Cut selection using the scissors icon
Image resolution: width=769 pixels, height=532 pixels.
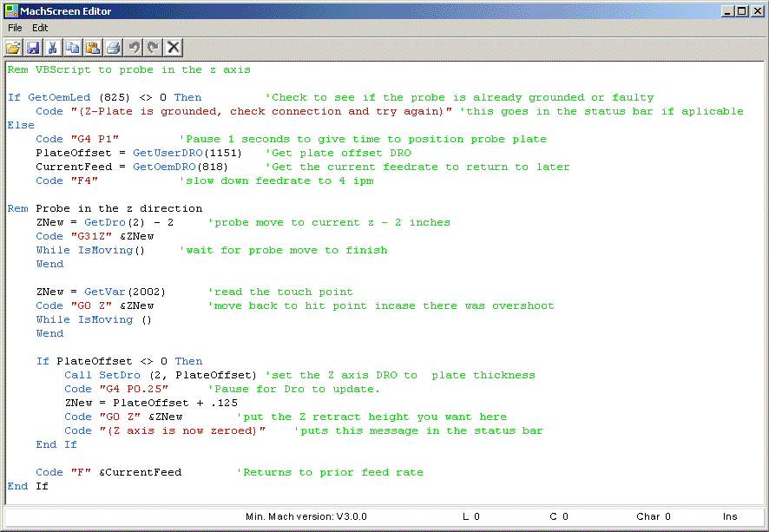click(53, 47)
